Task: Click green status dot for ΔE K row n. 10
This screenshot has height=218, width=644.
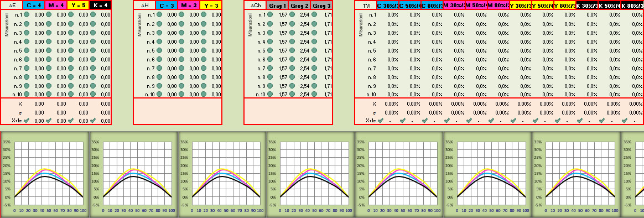Action: [x=94, y=95]
